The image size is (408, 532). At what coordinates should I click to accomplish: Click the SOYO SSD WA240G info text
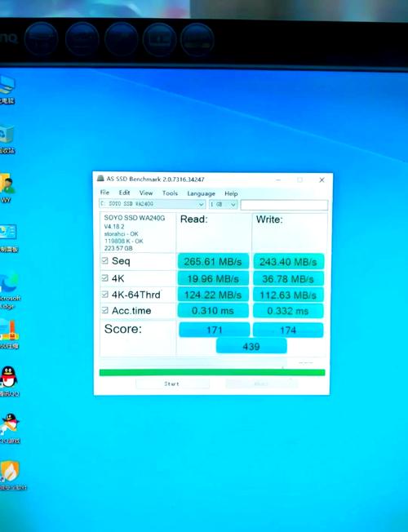pyautogui.click(x=135, y=218)
